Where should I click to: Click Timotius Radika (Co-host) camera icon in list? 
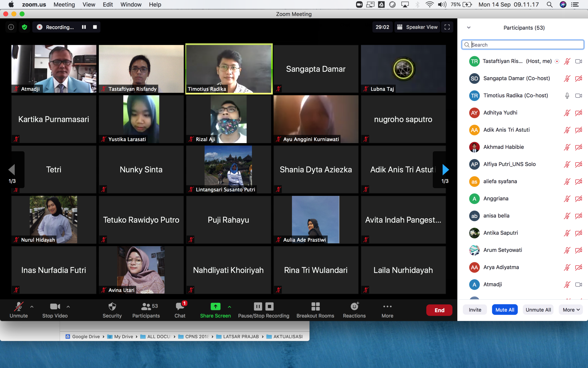point(579,96)
